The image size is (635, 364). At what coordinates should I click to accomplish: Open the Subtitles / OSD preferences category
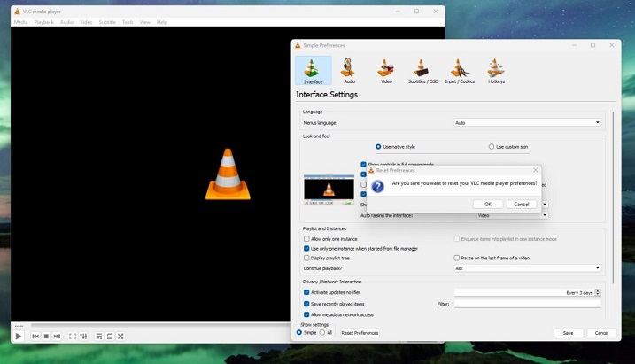coord(422,71)
